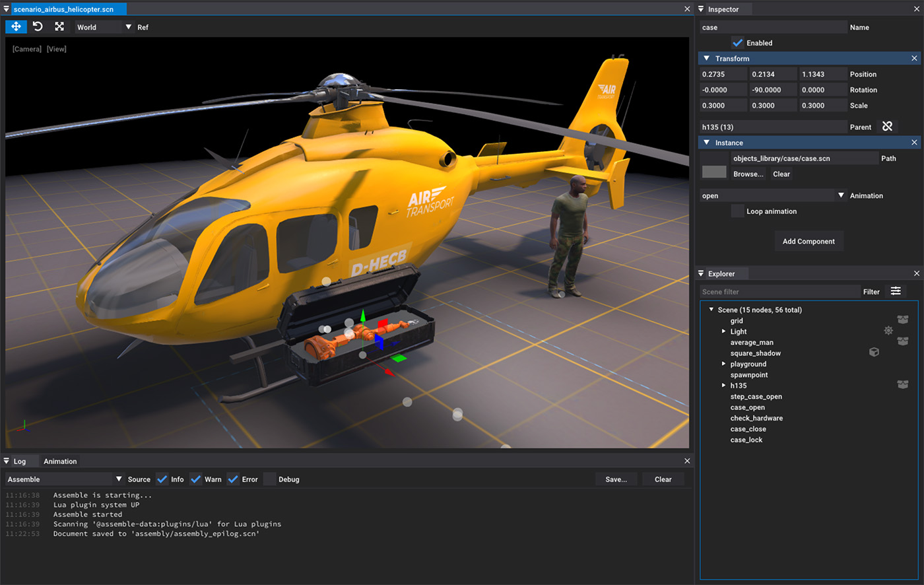Viewport: 924px width, 585px height.
Task: Remove the Instance component
Action: tap(914, 143)
